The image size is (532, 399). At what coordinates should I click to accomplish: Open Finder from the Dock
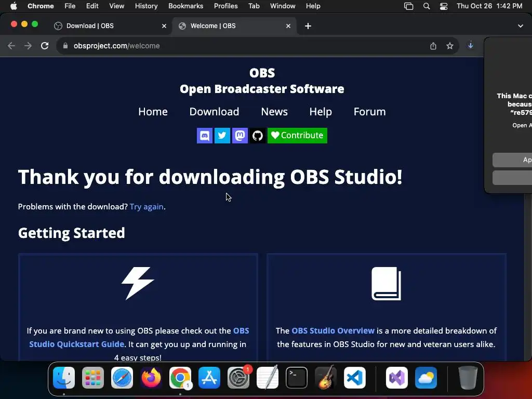64,378
